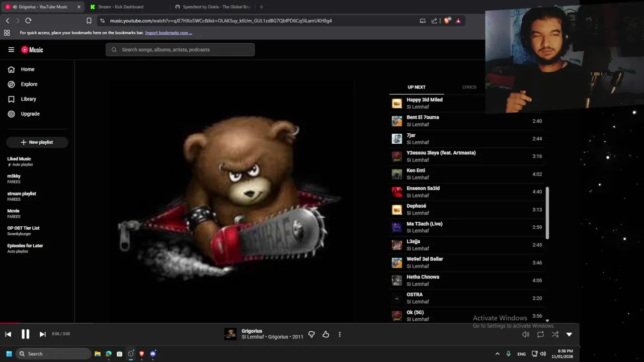This screenshot has width=644, height=362.
Task: Open Discord from taskbar
Action: click(153, 354)
